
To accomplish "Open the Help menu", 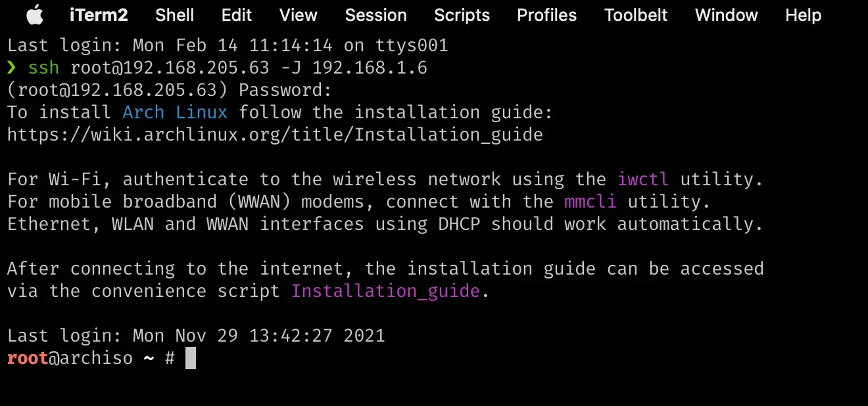I will (x=802, y=14).
